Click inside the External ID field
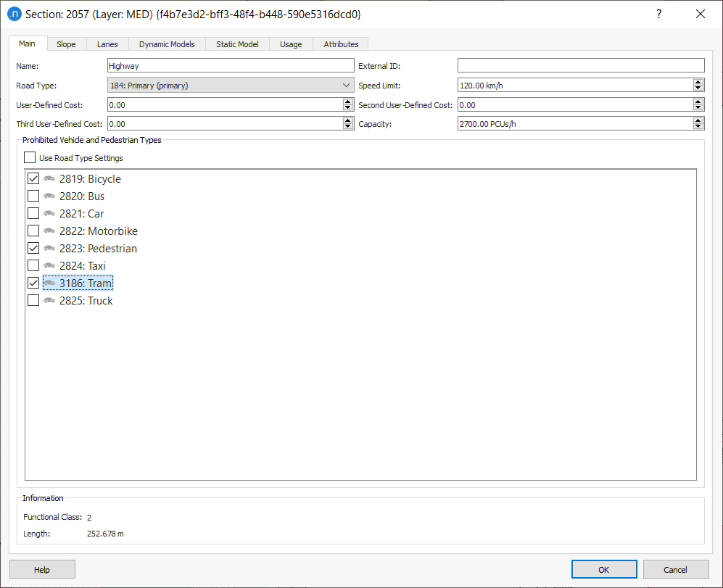The image size is (723, 588). (x=580, y=65)
